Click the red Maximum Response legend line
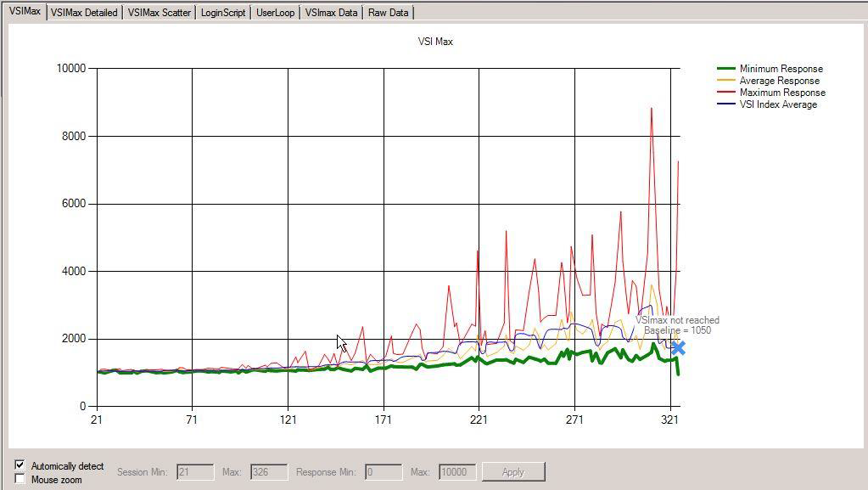Screen dimensions: 868x490 [x=726, y=93]
